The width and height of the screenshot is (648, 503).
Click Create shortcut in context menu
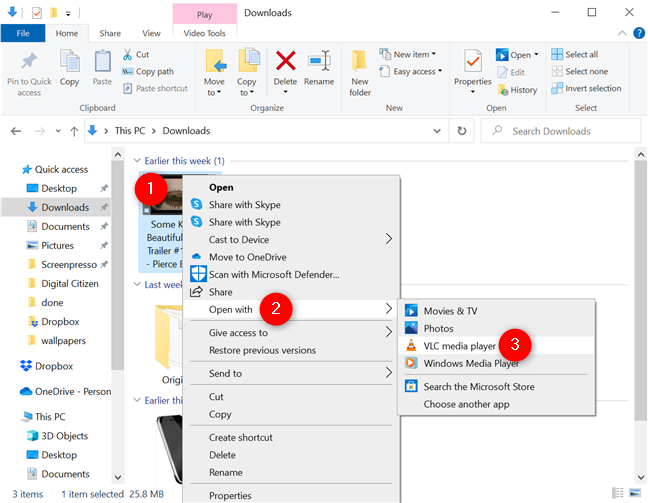(291, 437)
